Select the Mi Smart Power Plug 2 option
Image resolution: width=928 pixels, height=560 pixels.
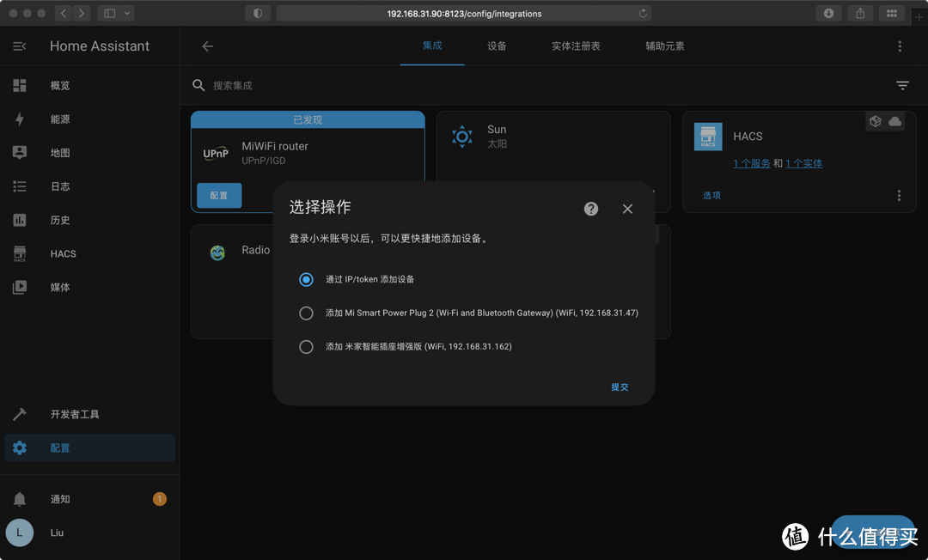(306, 313)
